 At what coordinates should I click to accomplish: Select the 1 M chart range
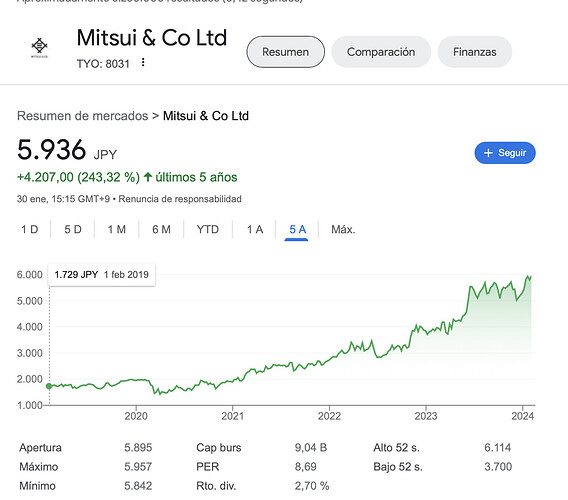pos(117,229)
